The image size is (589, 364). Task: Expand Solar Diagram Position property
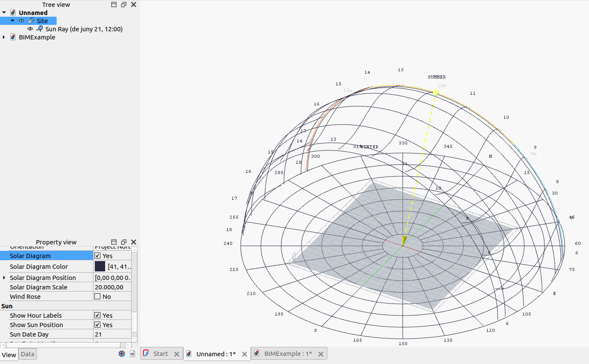click(4, 278)
